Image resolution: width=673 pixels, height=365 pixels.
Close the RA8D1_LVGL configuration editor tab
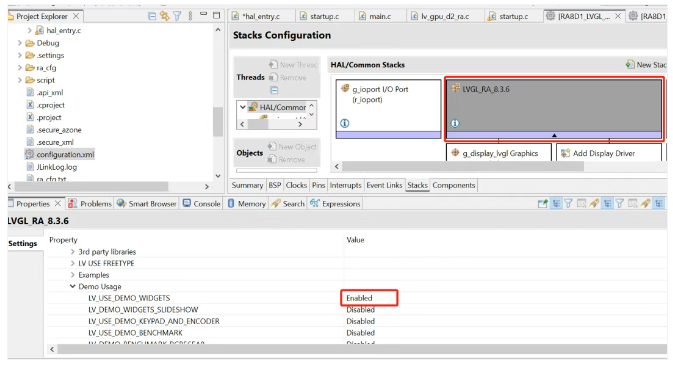click(x=618, y=16)
